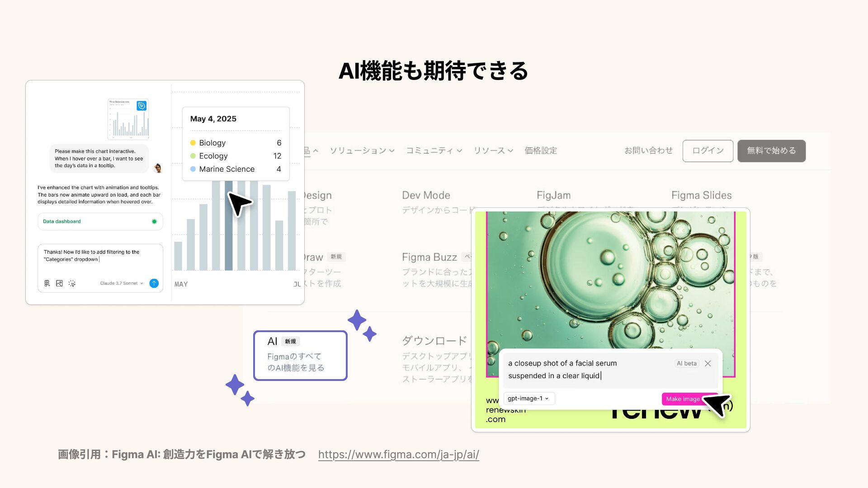
Task: Open the Claude 3.7 Sonnet model dropdown
Action: [121, 283]
